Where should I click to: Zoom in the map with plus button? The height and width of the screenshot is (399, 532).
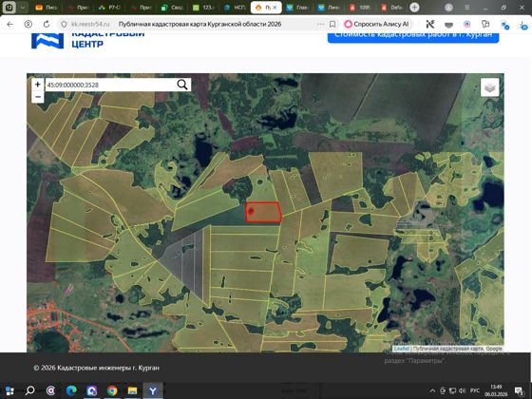coord(38,85)
